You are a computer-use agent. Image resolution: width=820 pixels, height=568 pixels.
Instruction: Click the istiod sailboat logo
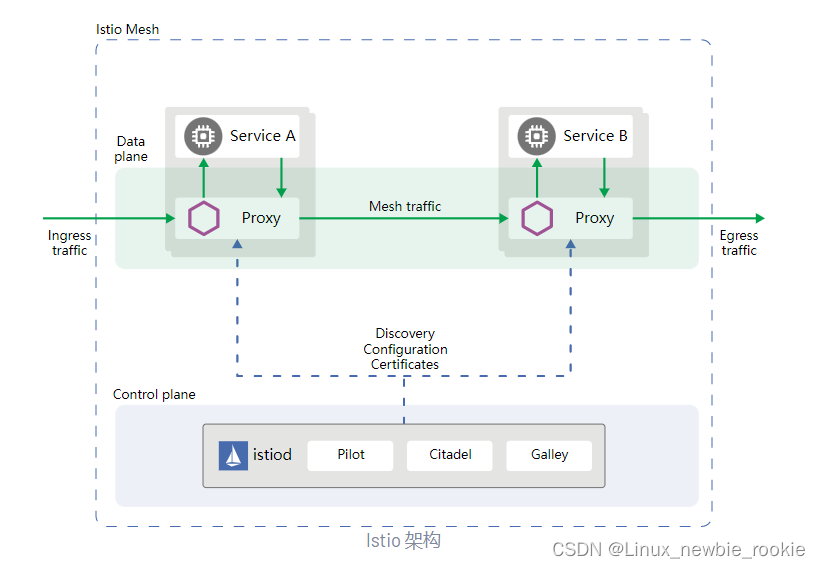pyautogui.click(x=233, y=456)
